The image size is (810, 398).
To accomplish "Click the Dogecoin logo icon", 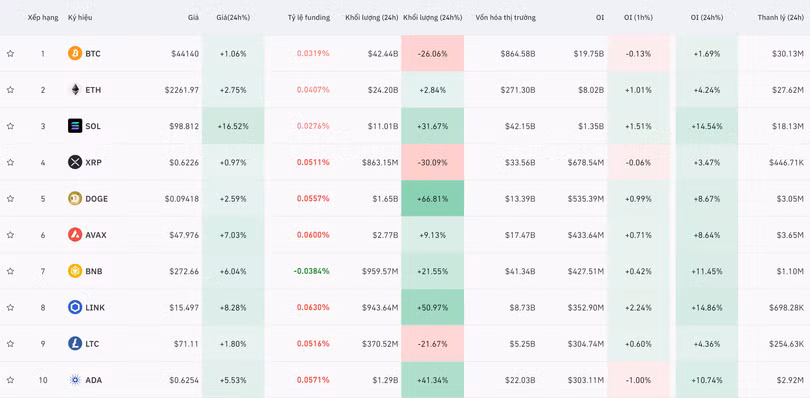I will point(75,198).
